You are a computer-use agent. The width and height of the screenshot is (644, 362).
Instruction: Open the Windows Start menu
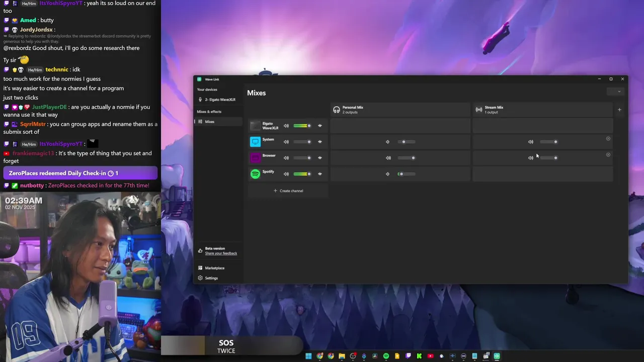pyautogui.click(x=308, y=356)
